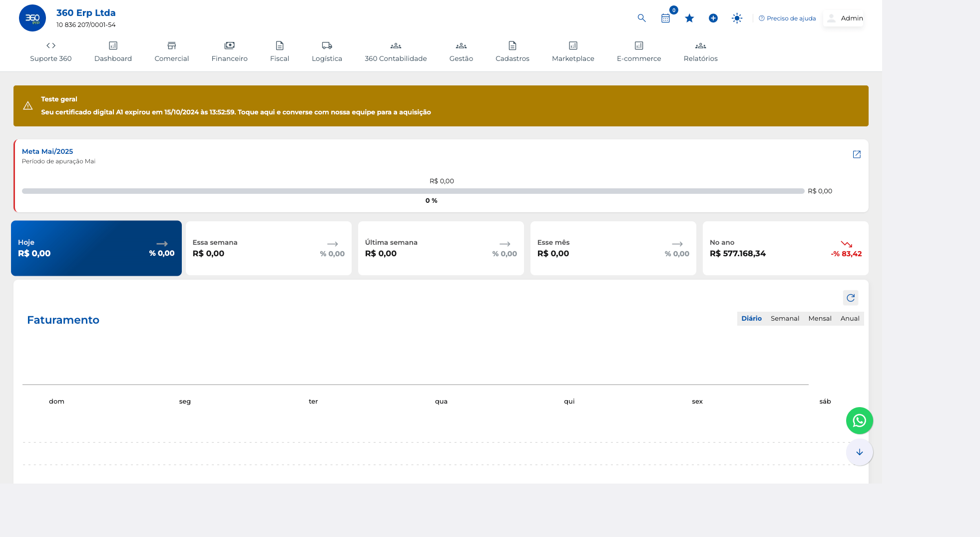Switch chart to Semanal view
This screenshot has width=980, height=537.
[785, 318]
